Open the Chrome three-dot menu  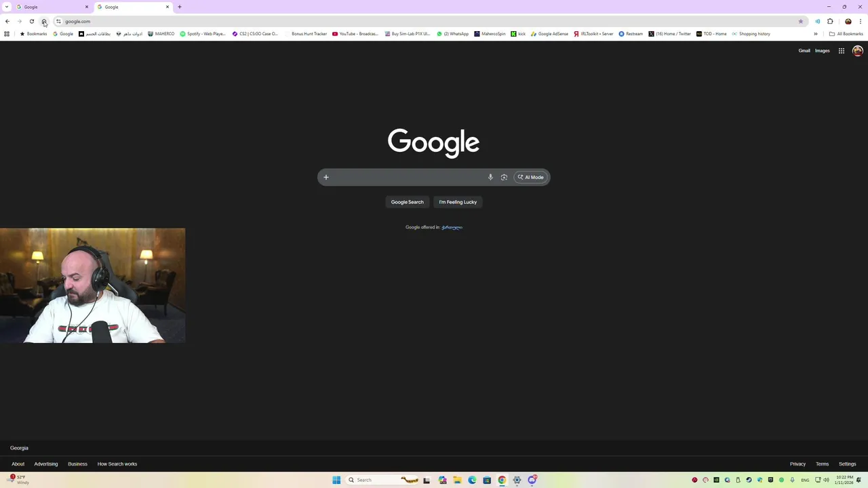pos(861,22)
